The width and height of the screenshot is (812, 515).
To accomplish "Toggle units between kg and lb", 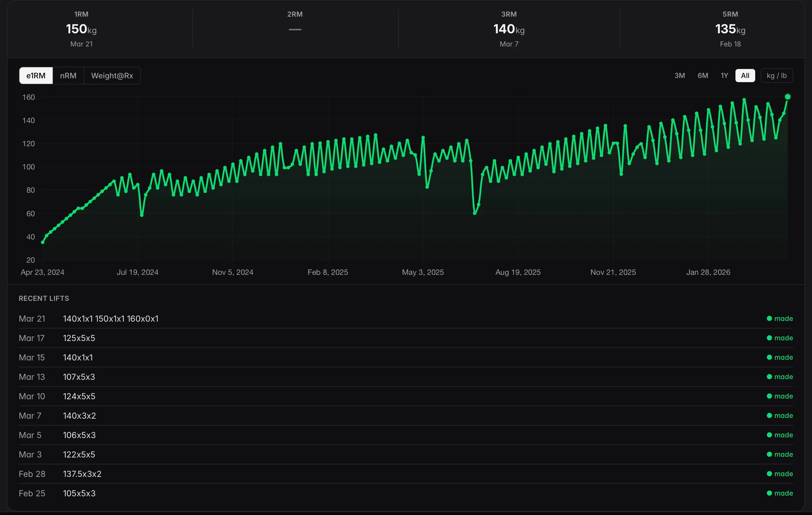I will click(777, 75).
